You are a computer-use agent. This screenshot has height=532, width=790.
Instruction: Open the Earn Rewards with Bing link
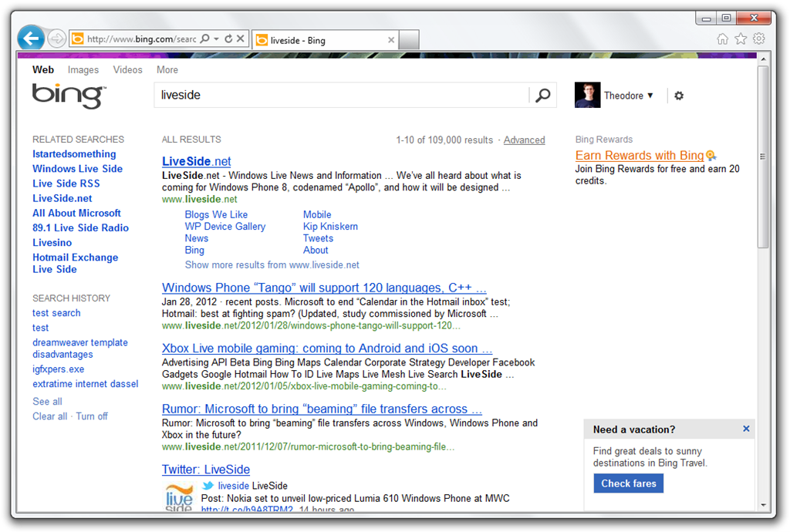pyautogui.click(x=640, y=155)
